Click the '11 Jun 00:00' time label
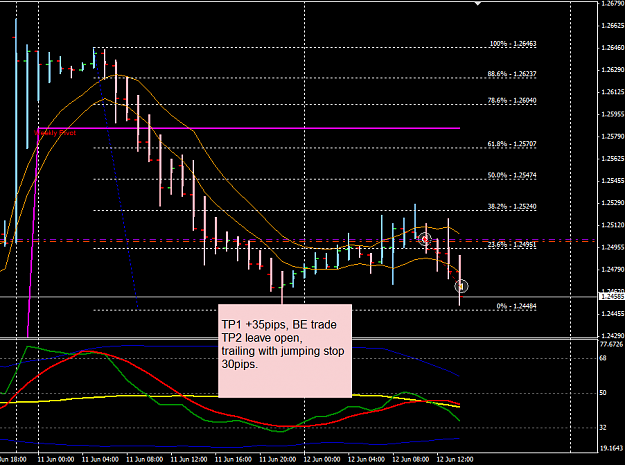The height and width of the screenshot is (465, 625). tap(55, 459)
